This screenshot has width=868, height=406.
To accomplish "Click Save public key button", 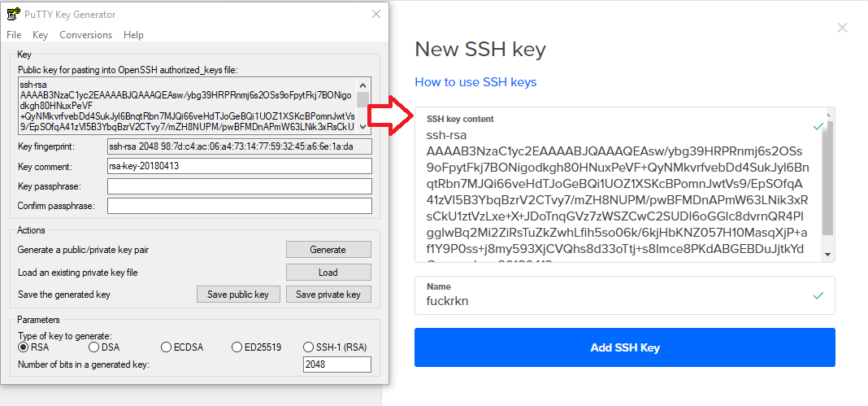I will (238, 294).
